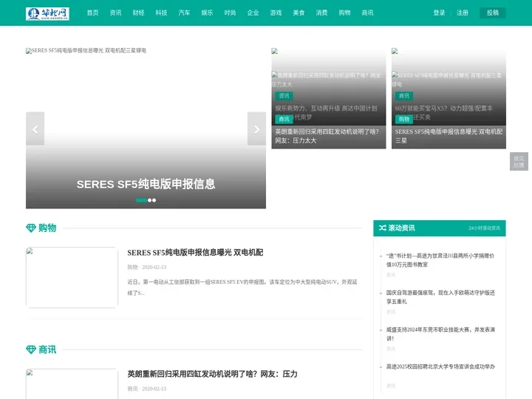Open the SERES SF5纯电版申报信息 slide headline
Viewport: 532px width, 399px height.
[x=146, y=184]
